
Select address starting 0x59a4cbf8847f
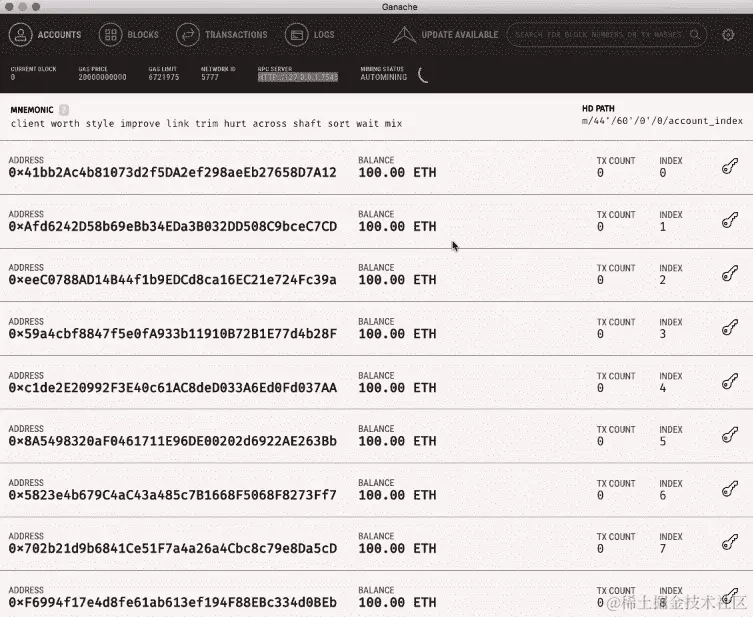pyautogui.click(x=172, y=334)
